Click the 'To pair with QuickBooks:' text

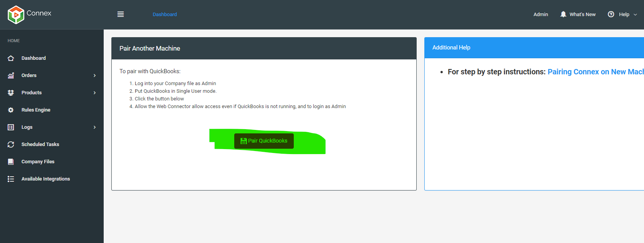[x=150, y=71]
